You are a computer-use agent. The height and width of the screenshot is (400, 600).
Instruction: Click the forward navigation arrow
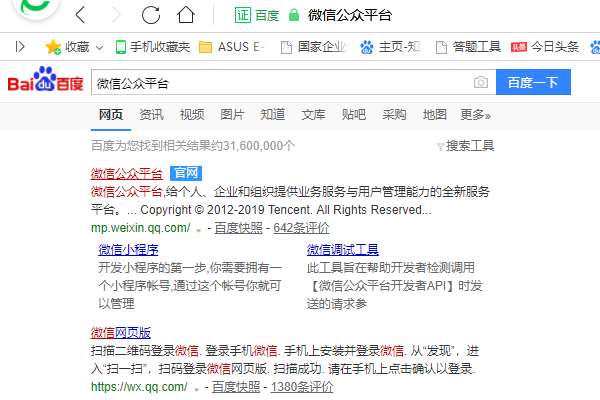pyautogui.click(x=116, y=15)
